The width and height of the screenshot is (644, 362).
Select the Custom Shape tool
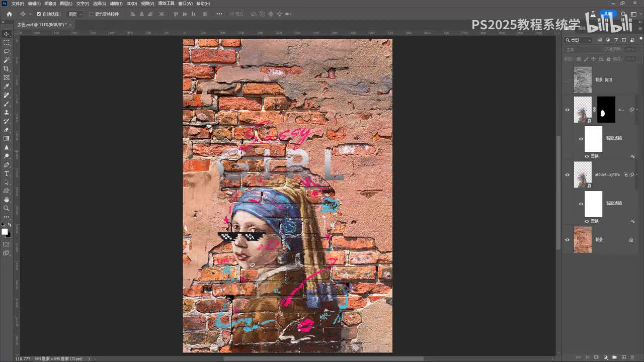click(7, 191)
